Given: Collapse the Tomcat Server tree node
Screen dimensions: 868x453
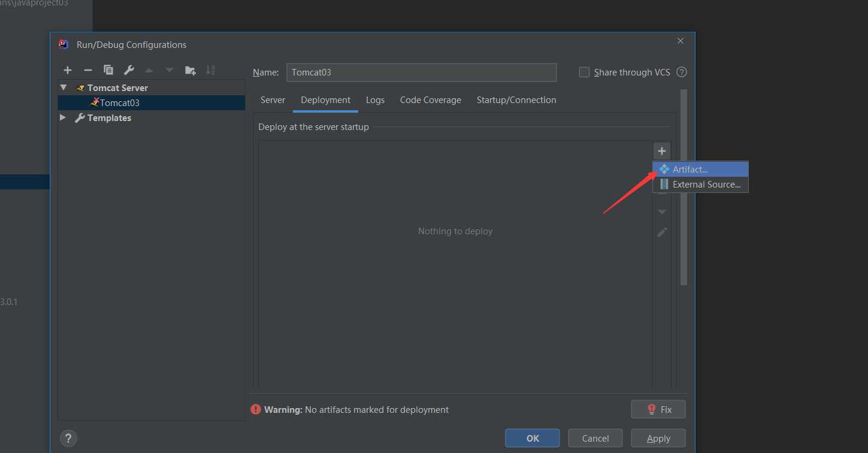Looking at the screenshot, I should click(x=63, y=87).
